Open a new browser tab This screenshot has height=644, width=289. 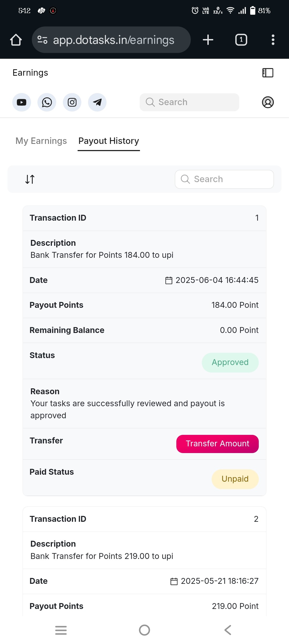click(x=208, y=40)
